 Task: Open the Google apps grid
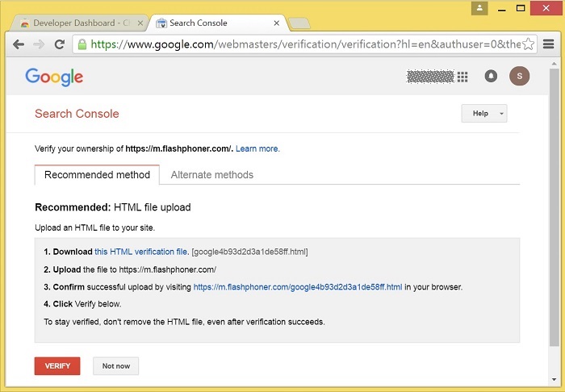[x=462, y=77]
